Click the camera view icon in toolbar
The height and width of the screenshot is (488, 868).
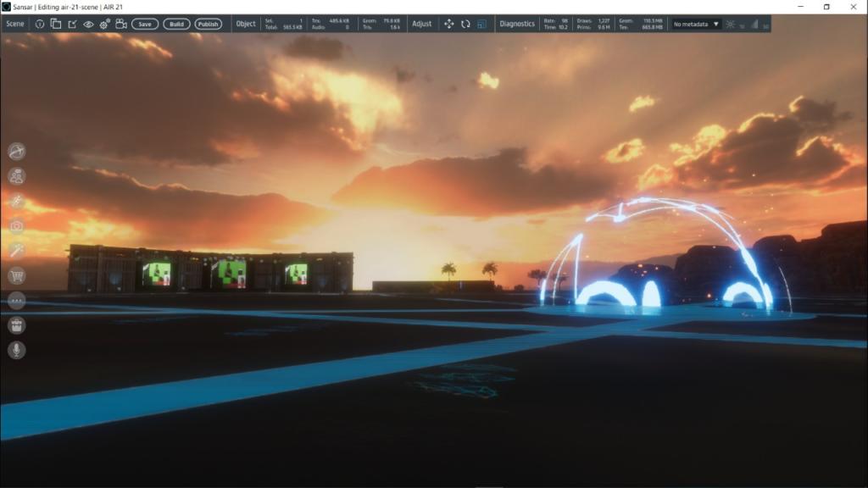(x=121, y=24)
